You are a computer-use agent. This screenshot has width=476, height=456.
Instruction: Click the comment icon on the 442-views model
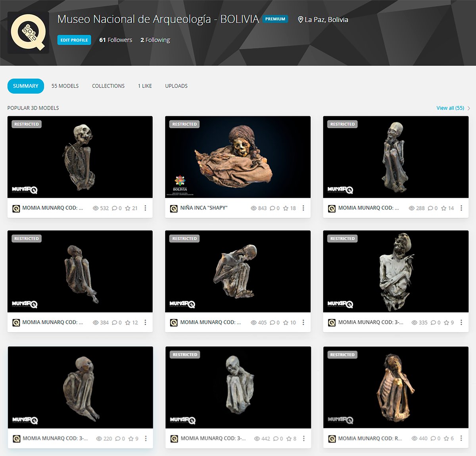click(276, 439)
